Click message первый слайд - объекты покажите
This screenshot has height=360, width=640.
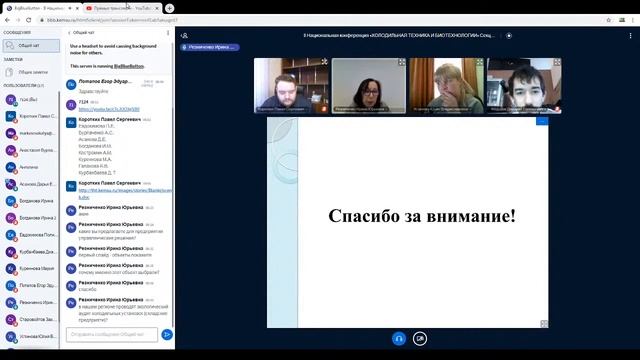[116, 255]
